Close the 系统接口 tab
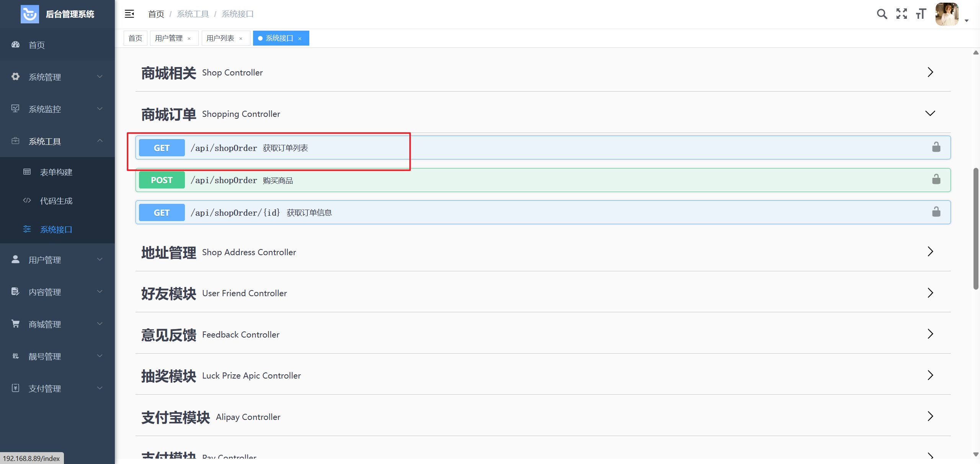The height and width of the screenshot is (464, 980). click(x=300, y=39)
